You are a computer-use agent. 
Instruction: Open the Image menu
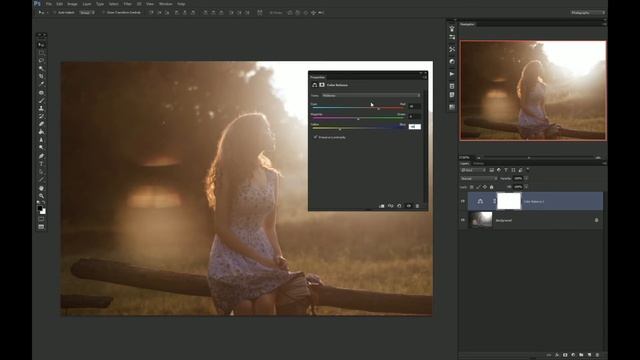tap(72, 4)
